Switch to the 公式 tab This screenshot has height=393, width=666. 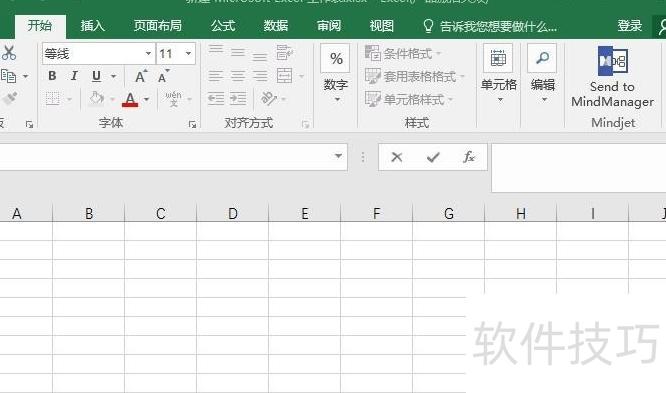[x=223, y=26]
